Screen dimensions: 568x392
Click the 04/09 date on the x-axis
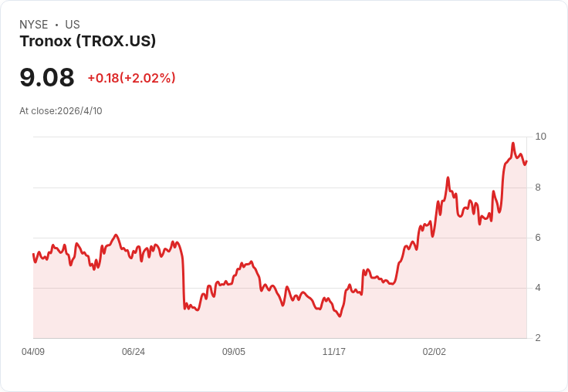click(x=33, y=351)
